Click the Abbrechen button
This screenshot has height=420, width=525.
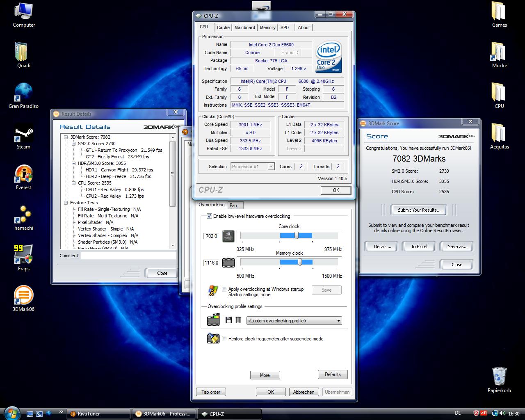304,392
